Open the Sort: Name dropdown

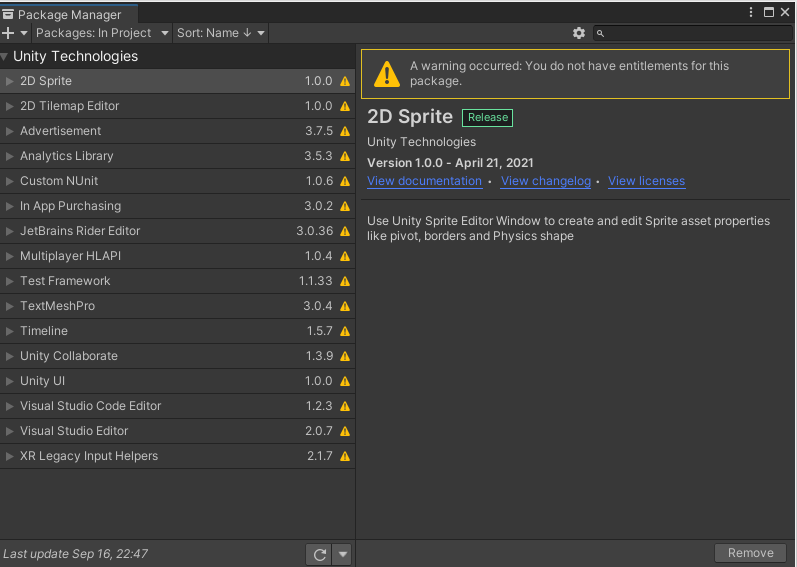(x=220, y=33)
